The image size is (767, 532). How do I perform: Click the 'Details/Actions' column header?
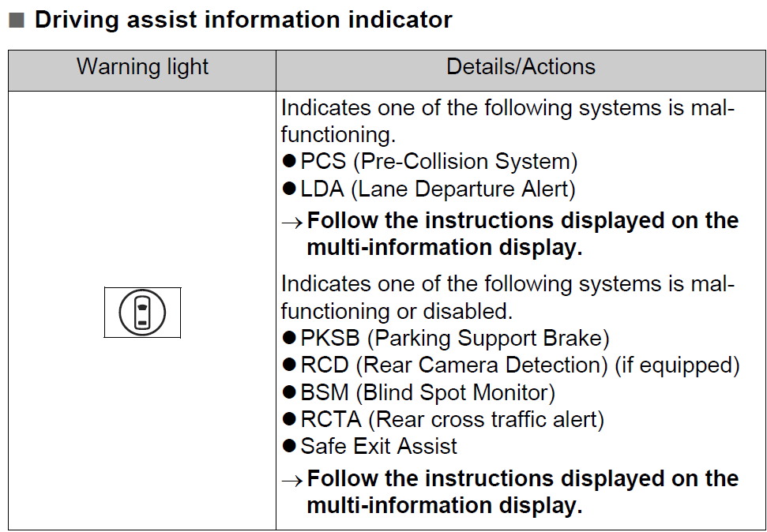coord(521,66)
